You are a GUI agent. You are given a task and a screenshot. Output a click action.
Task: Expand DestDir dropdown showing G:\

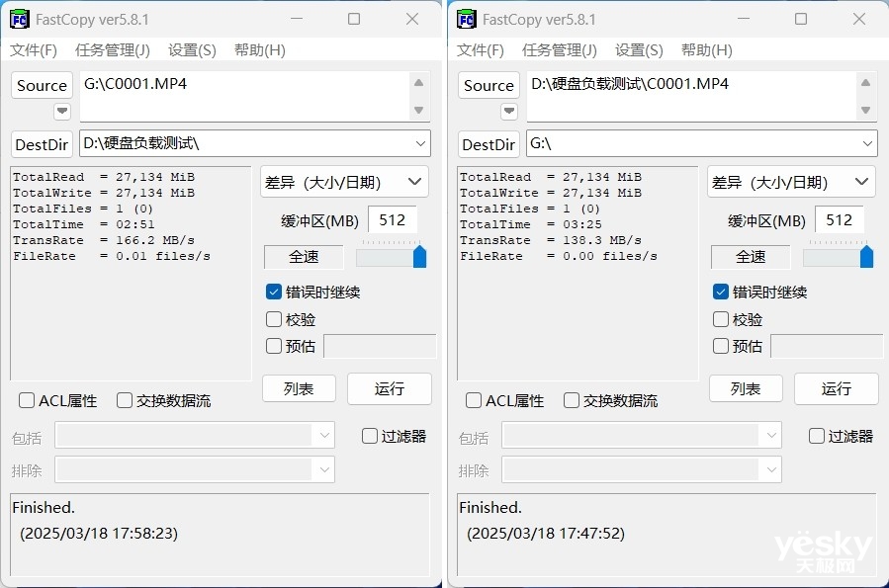coord(867,143)
